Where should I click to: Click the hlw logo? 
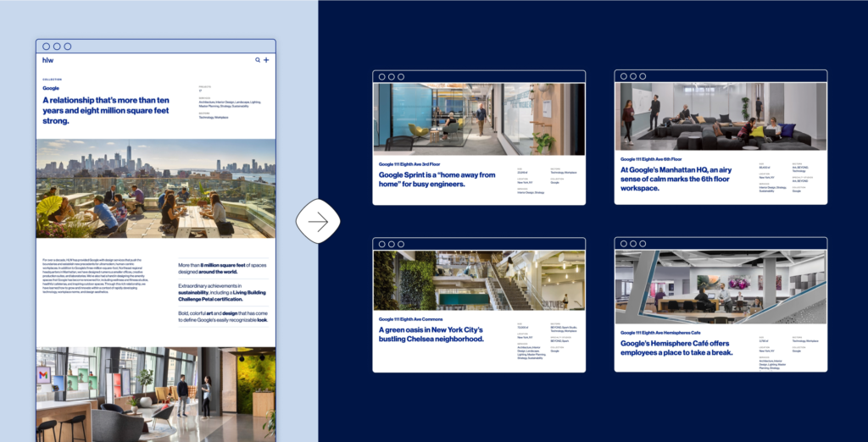tap(48, 60)
